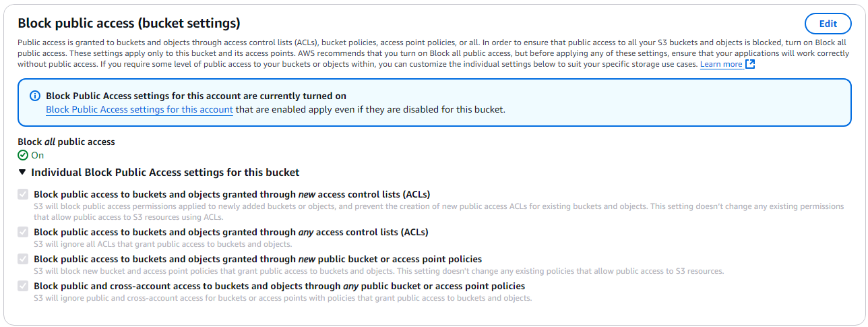The width and height of the screenshot is (868, 327).
Task: Click the Block public access (bucket settings) heading
Action: point(129,24)
